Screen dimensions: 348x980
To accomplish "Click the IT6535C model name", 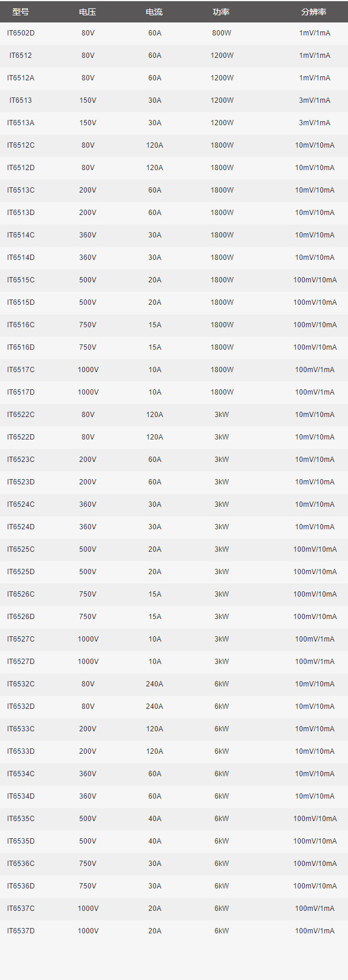I will pyautogui.click(x=21, y=819).
